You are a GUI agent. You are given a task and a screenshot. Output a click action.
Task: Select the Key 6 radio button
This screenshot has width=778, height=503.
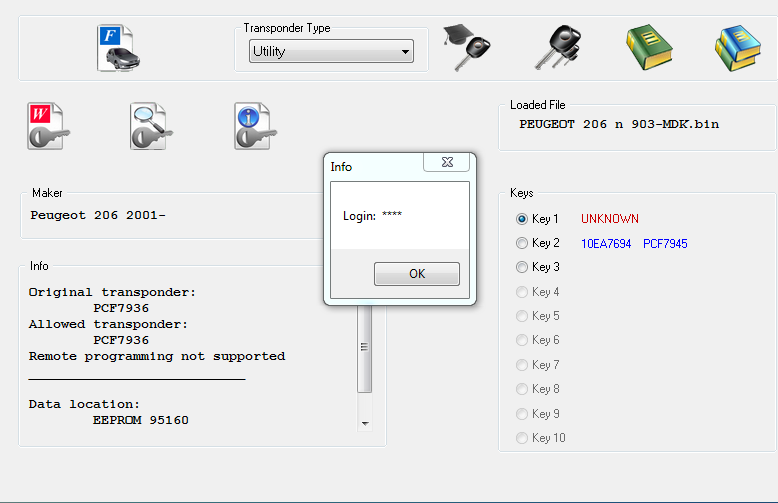pos(521,340)
